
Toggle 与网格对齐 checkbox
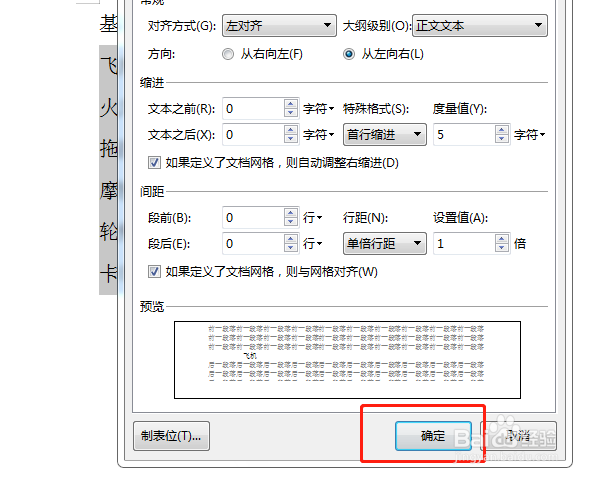154,272
